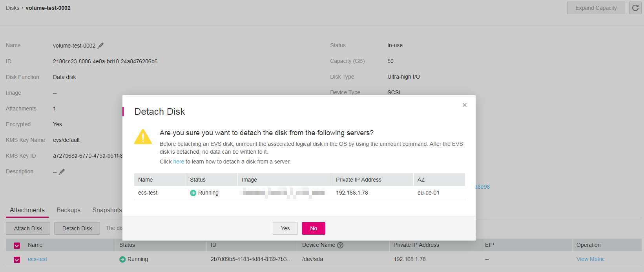
Task: Confirm detaching with Yes button
Action: 285,228
